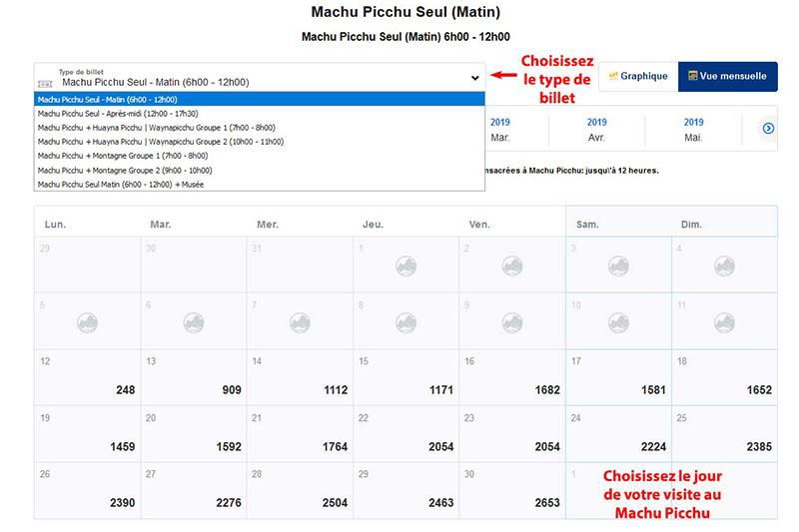The width and height of the screenshot is (799, 532).
Task: Click the Dim. column header
Action: pos(691,225)
